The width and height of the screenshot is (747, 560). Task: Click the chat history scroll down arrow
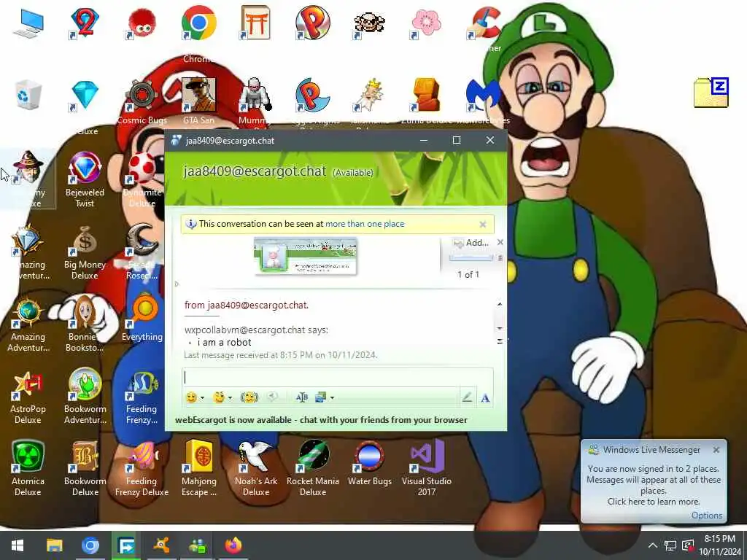point(499,328)
